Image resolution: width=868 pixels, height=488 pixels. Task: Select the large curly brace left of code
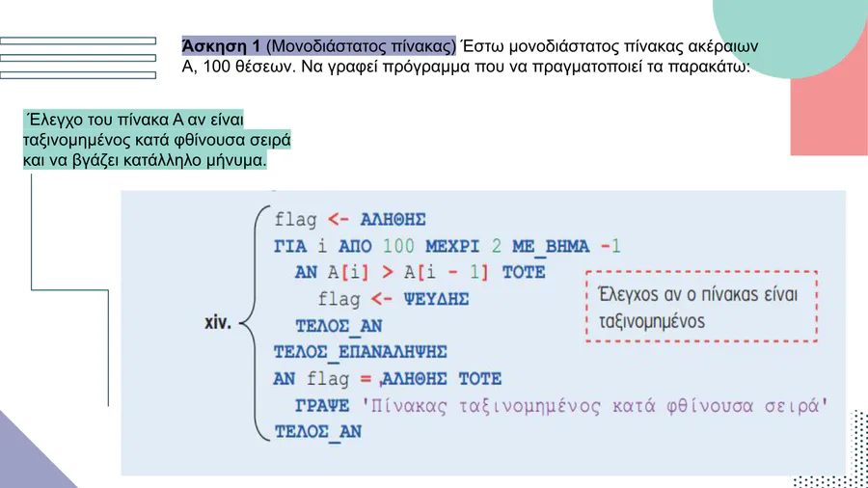point(256,325)
